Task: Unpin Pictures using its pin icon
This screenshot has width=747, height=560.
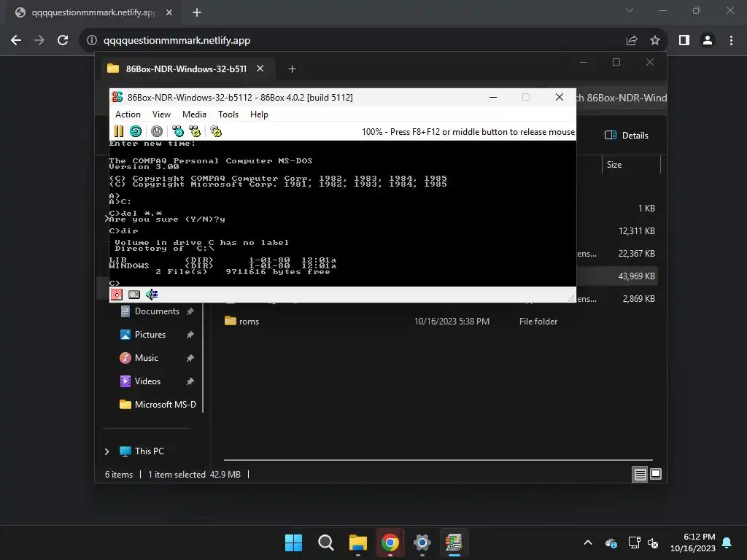Action: 190,335
